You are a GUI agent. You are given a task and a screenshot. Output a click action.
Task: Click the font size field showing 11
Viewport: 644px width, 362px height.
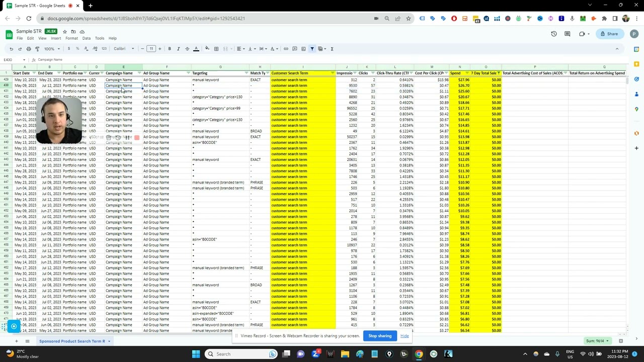[x=151, y=49]
